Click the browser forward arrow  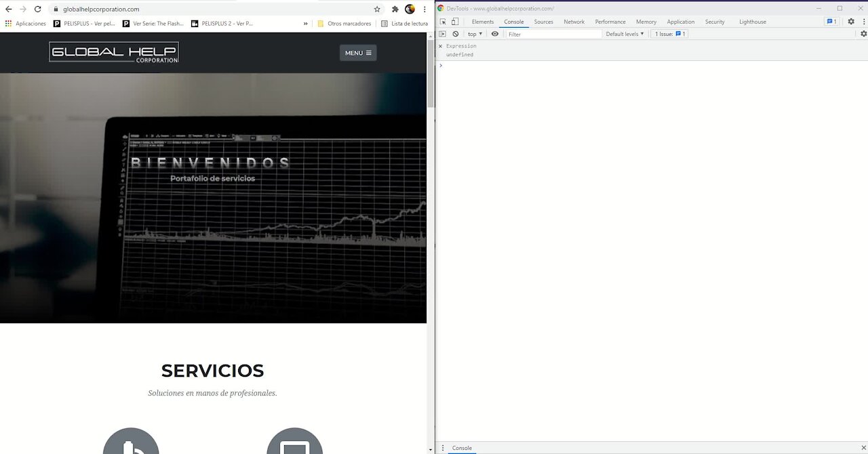pos(23,9)
